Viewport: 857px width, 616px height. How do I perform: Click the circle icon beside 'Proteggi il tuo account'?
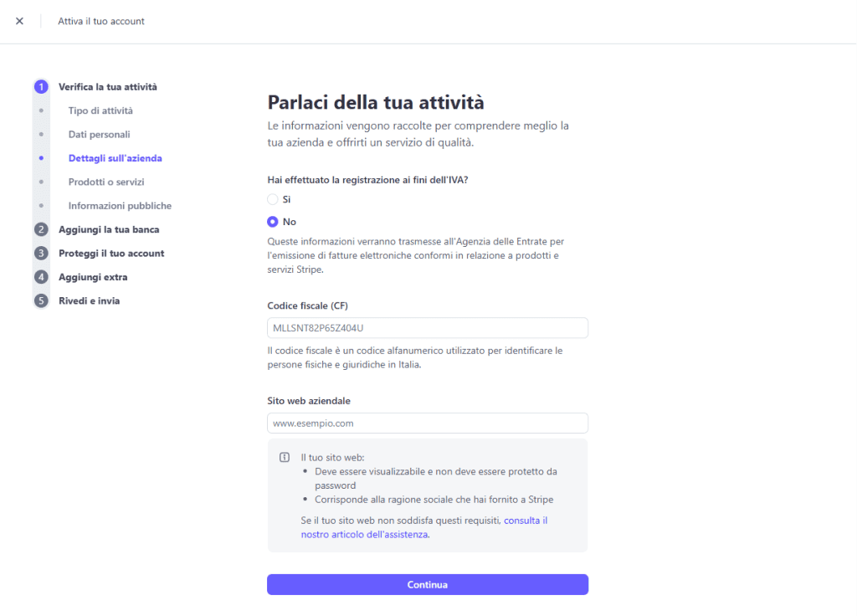(x=41, y=253)
